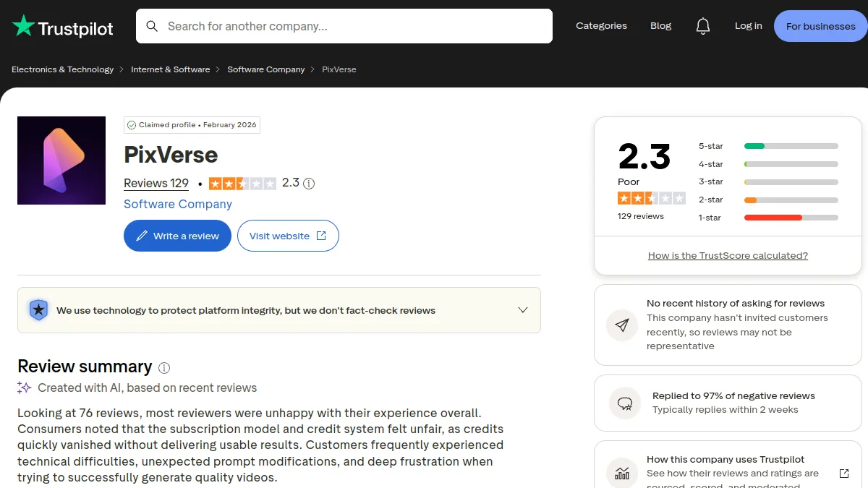Open the Categories menu
Screen dimensions: 868x488
(x=601, y=26)
